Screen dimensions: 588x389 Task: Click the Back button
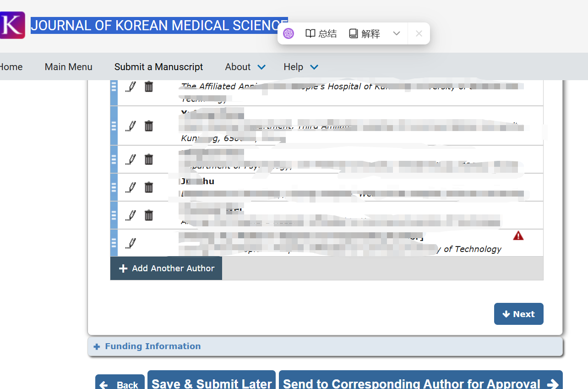point(120,382)
